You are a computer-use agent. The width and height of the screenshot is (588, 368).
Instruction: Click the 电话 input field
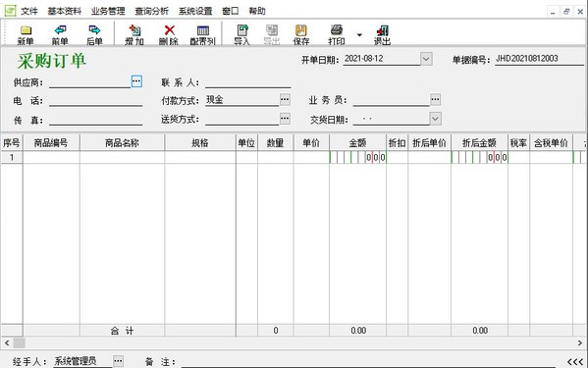[x=95, y=100]
